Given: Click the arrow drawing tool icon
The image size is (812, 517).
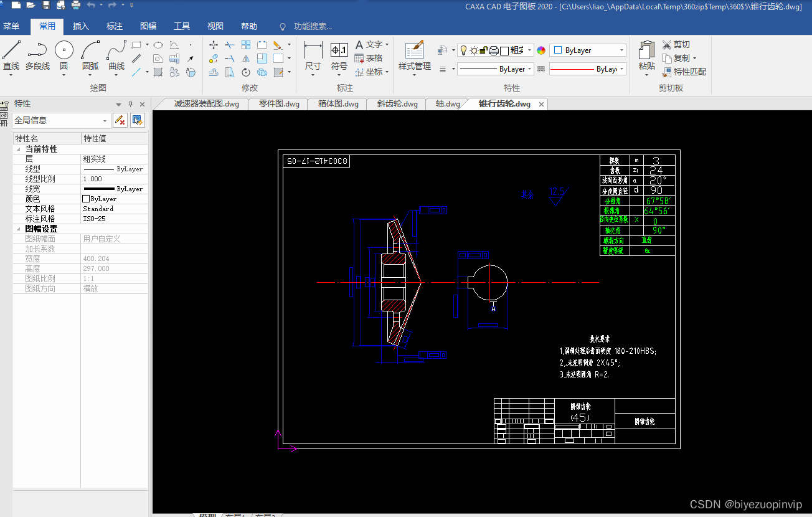Looking at the screenshot, I should [191, 59].
